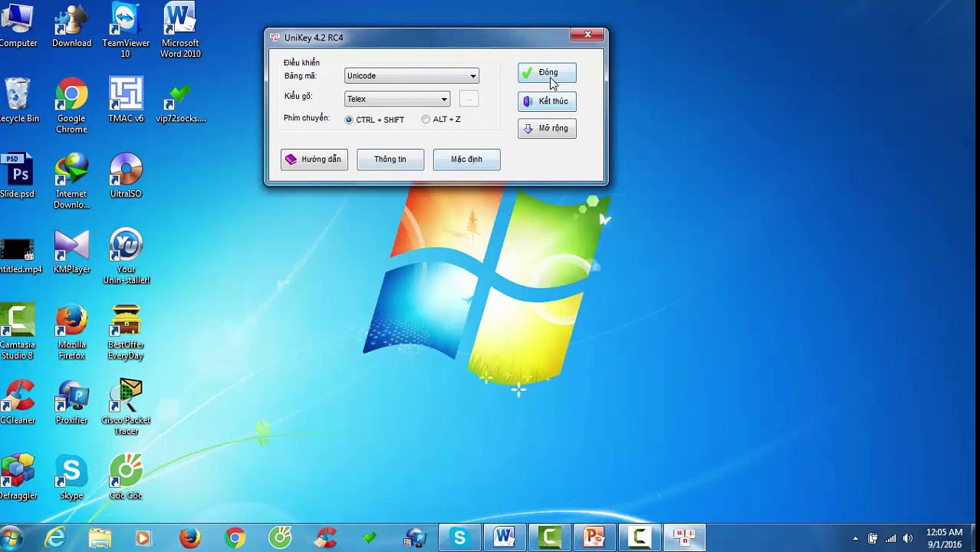This screenshot has width=980, height=552.
Task: Click the volume icon in system tray
Action: click(909, 538)
